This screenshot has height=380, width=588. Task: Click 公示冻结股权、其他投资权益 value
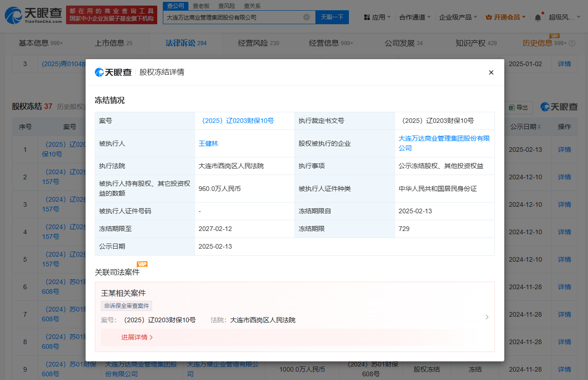(441, 166)
